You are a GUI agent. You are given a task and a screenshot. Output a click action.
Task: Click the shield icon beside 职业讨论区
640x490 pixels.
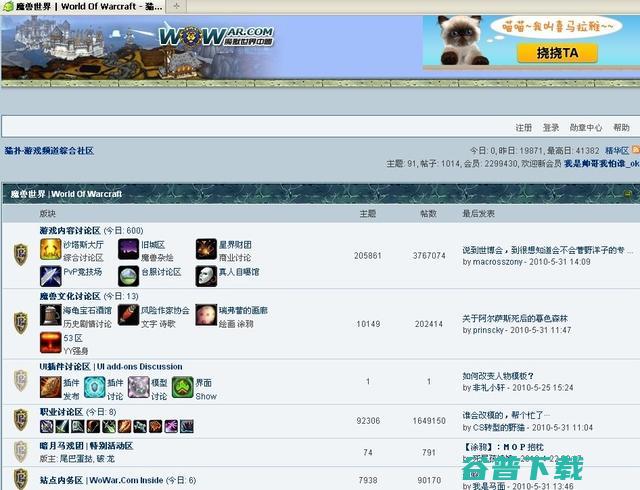click(21, 419)
